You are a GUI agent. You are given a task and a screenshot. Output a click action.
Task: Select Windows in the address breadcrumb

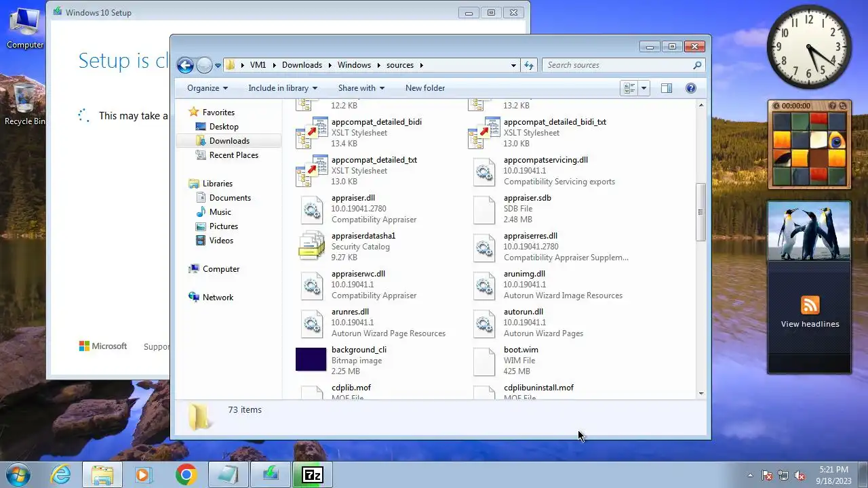point(354,65)
